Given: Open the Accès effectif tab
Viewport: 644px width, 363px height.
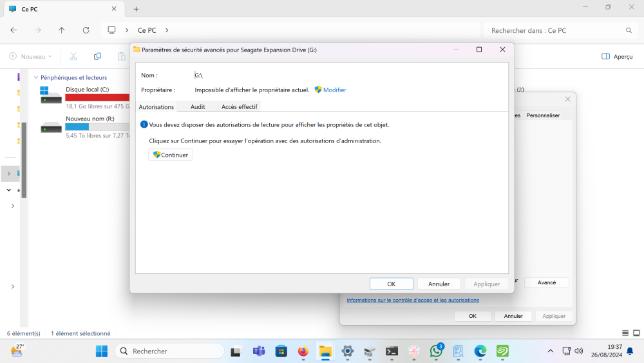Looking at the screenshot, I should coord(239,107).
